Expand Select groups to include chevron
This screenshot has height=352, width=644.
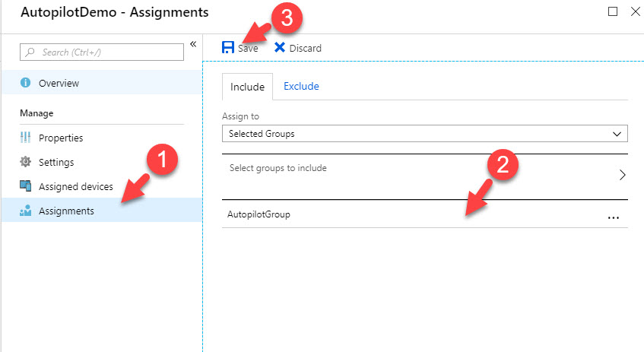click(623, 175)
